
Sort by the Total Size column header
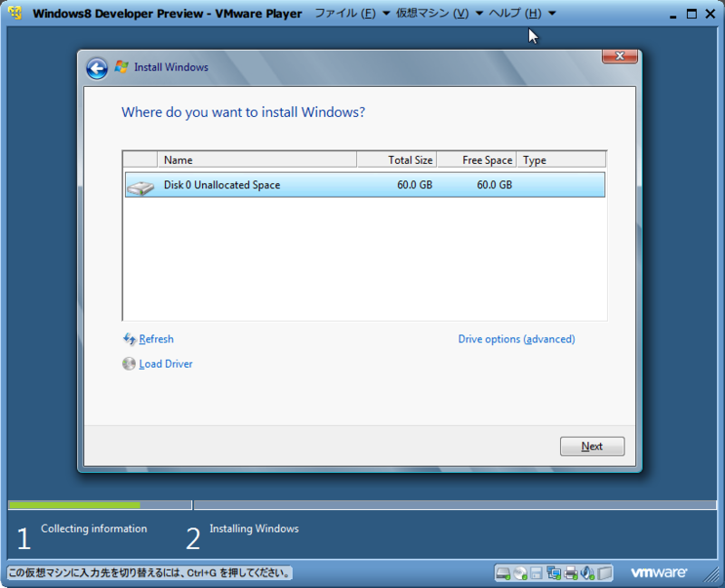click(x=397, y=160)
